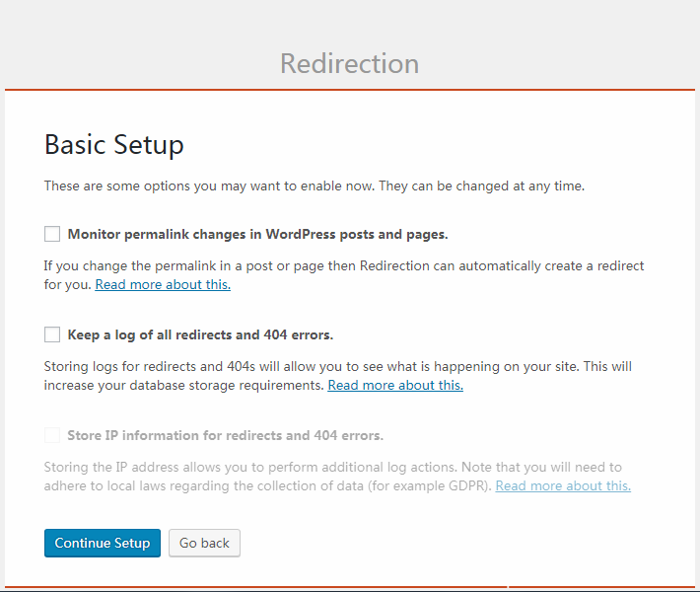
Task: Tick the Keep a log checkbox
Action: (52, 334)
